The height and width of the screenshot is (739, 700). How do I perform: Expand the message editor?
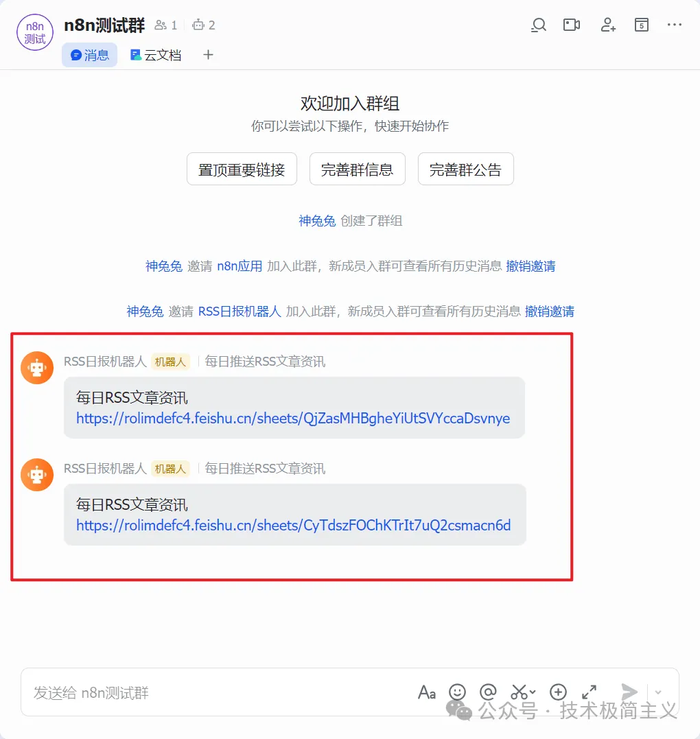pos(590,692)
